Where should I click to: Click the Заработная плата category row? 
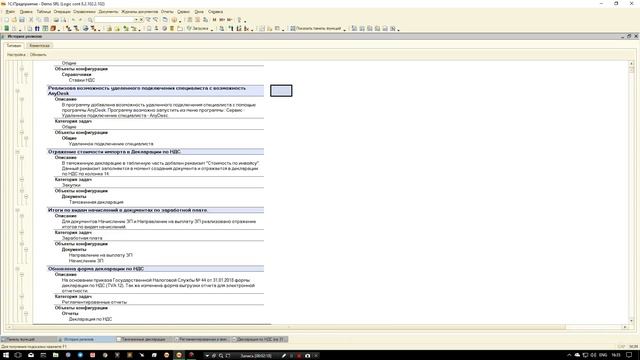click(x=82, y=238)
